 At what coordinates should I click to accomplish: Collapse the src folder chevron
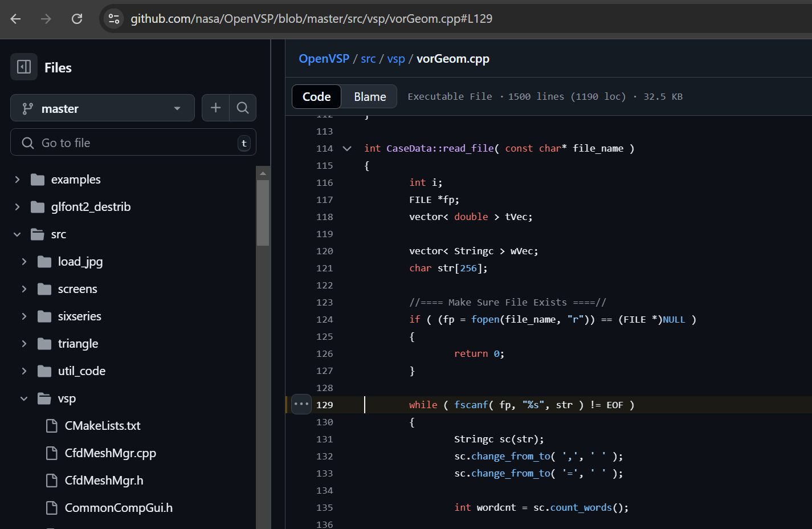pos(17,234)
